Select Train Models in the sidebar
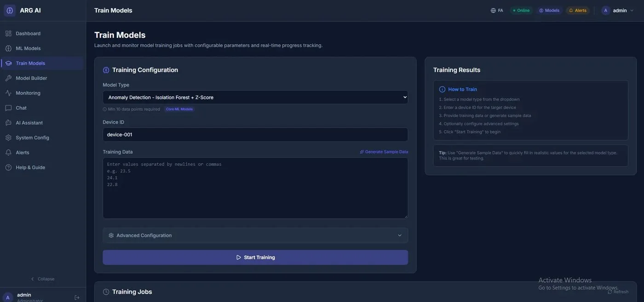This screenshot has width=644, height=302. tap(42, 63)
